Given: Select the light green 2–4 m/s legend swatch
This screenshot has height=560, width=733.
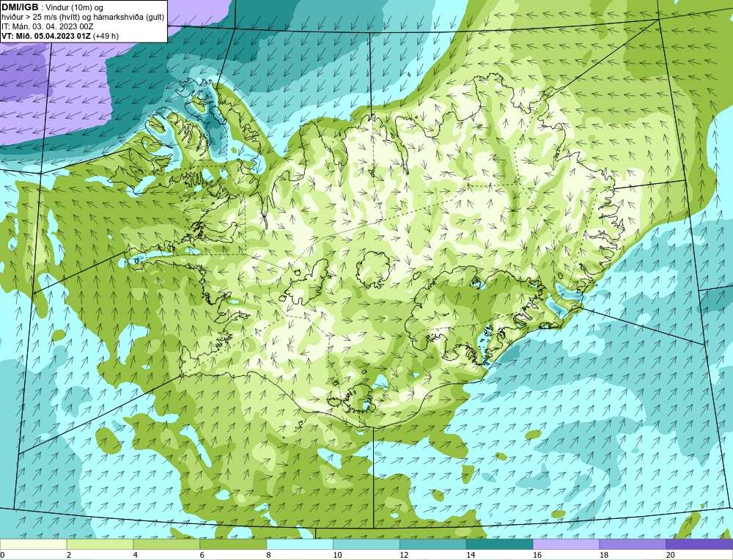Looking at the screenshot, I should pyautogui.click(x=100, y=544).
